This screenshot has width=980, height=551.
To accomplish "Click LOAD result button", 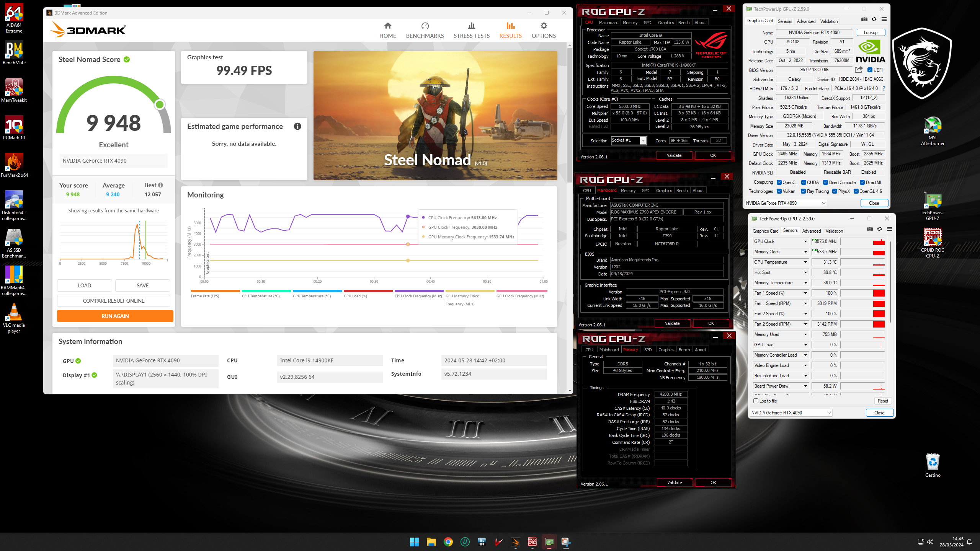I will (x=84, y=285).
